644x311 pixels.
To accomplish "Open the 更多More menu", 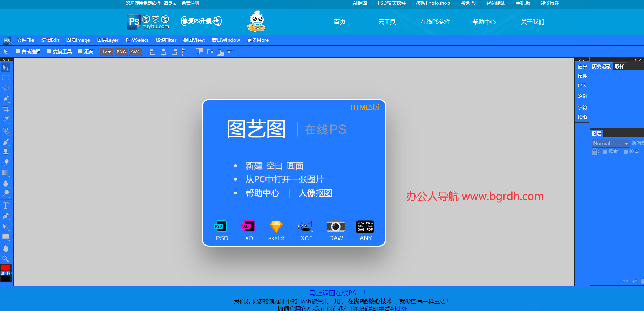I will 258,40.
